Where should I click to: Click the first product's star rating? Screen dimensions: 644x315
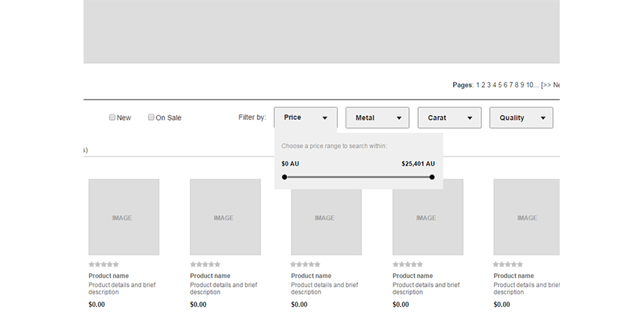click(103, 264)
